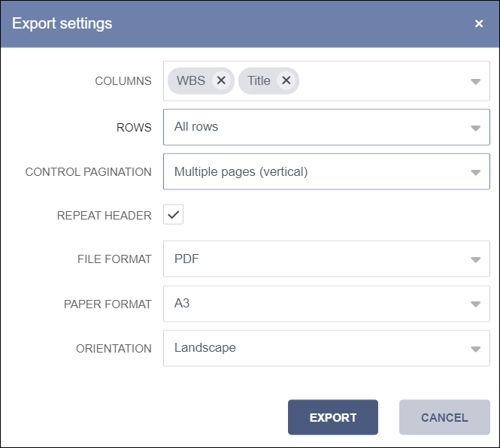
Task: Open the Landscape orientation dropdown
Action: (x=326, y=348)
